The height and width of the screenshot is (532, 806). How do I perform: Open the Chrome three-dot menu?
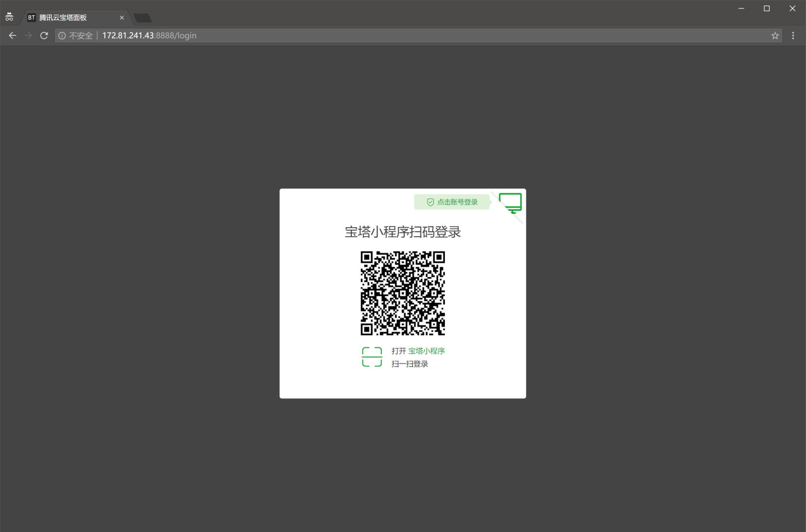point(793,36)
